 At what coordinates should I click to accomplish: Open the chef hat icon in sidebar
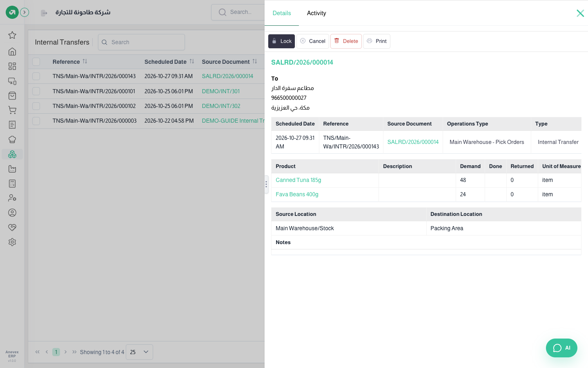coord(12,139)
